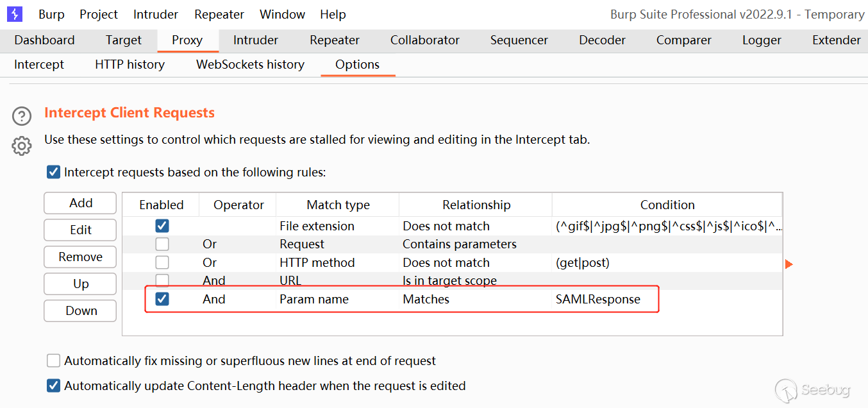Move the rule with the Up button
The image size is (868, 408).
point(80,284)
